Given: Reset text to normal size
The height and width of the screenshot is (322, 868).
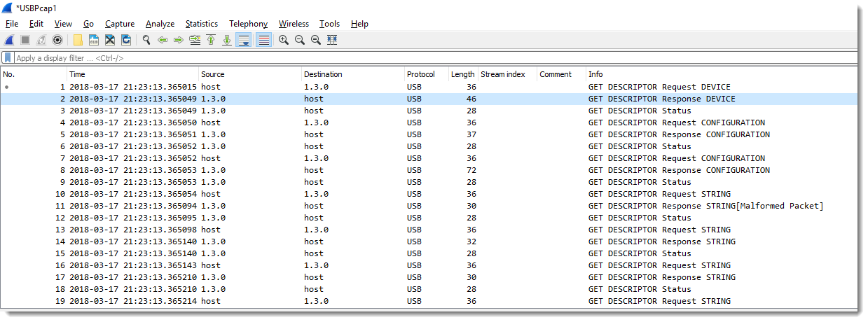Looking at the screenshot, I should coord(316,40).
